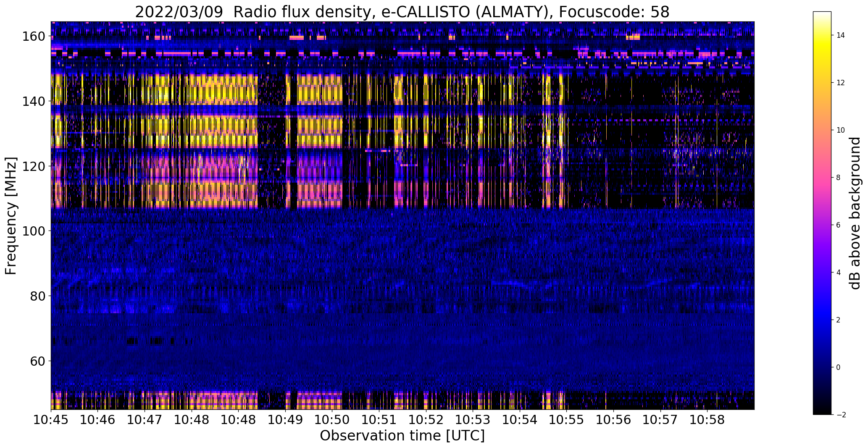868x448 pixels.
Task: Click the 10:58 time tick label
Action: pyautogui.click(x=707, y=420)
